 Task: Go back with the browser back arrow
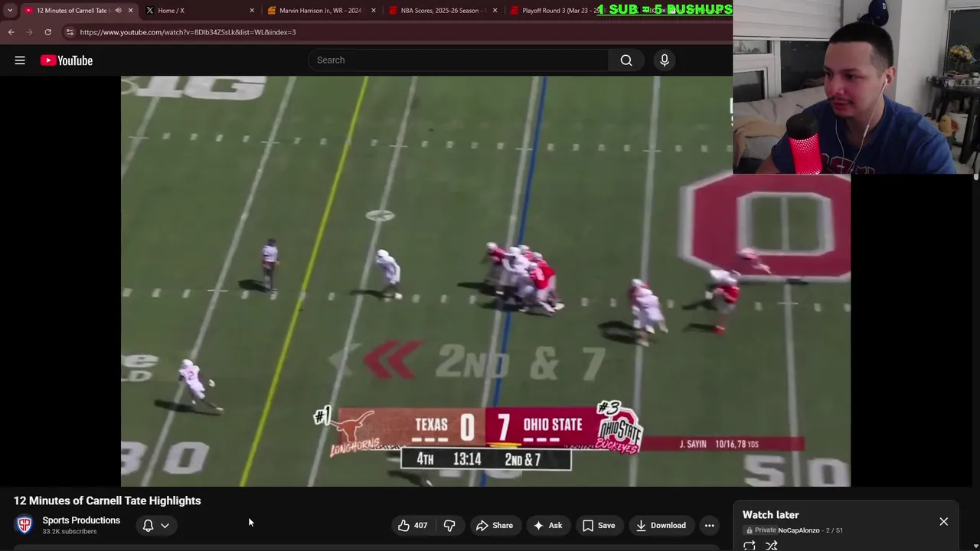(x=11, y=32)
